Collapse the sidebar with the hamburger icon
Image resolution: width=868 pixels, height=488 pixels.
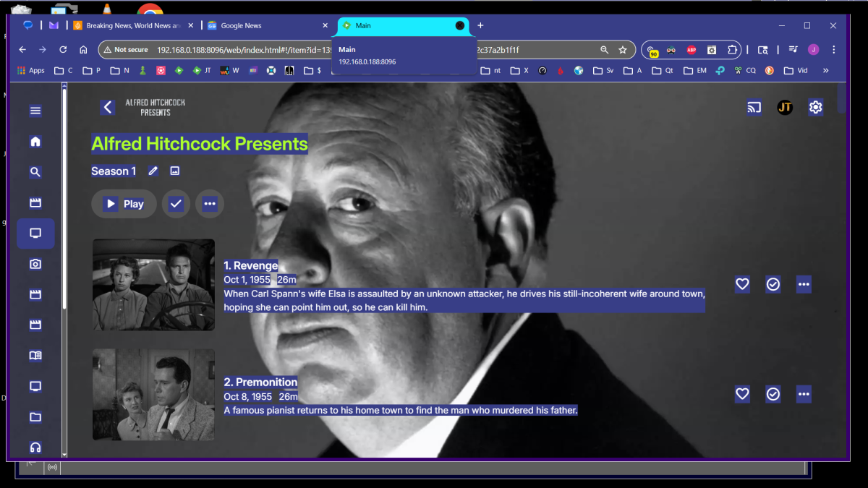[x=35, y=111]
